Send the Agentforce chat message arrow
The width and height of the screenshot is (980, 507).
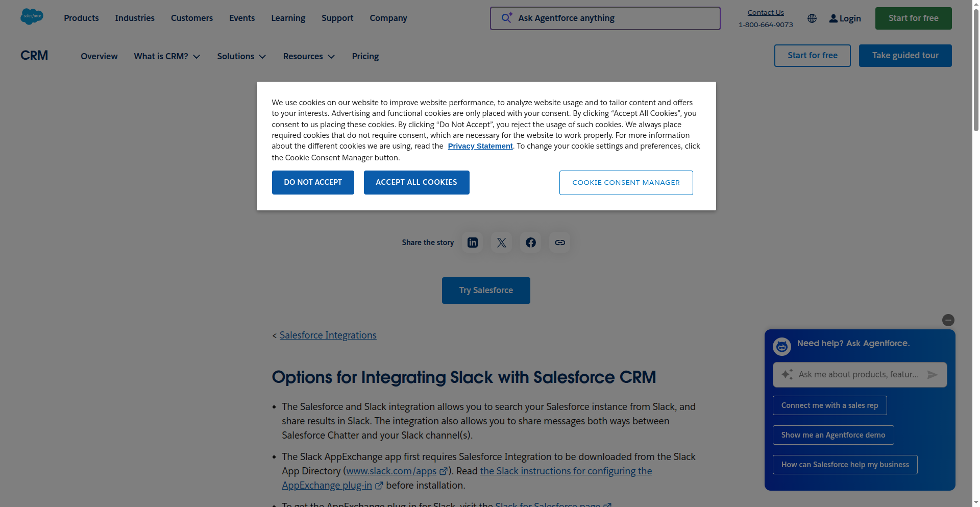(932, 374)
